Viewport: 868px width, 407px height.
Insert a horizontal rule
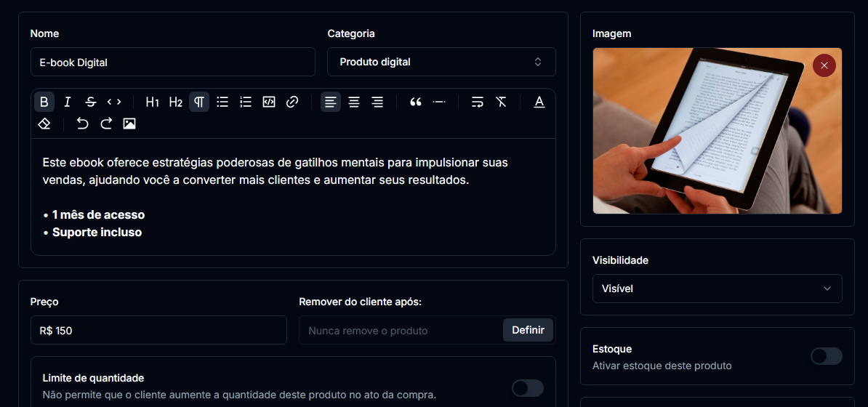coord(439,102)
